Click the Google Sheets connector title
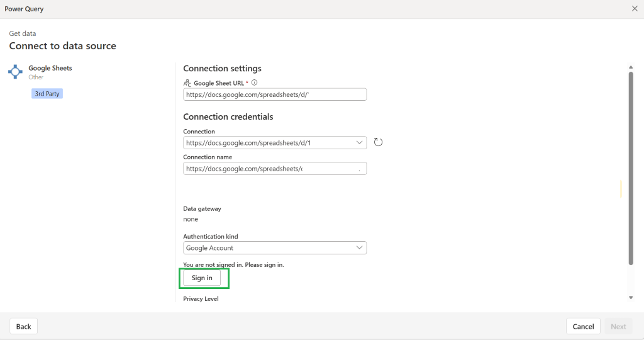Image resolution: width=644 pixels, height=340 pixels. point(50,68)
